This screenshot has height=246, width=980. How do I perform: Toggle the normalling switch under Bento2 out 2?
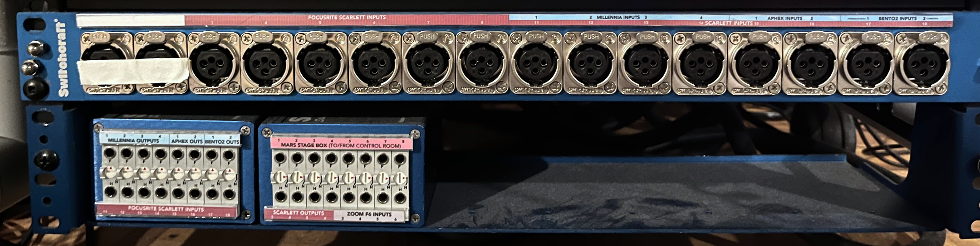pyautogui.click(x=230, y=175)
